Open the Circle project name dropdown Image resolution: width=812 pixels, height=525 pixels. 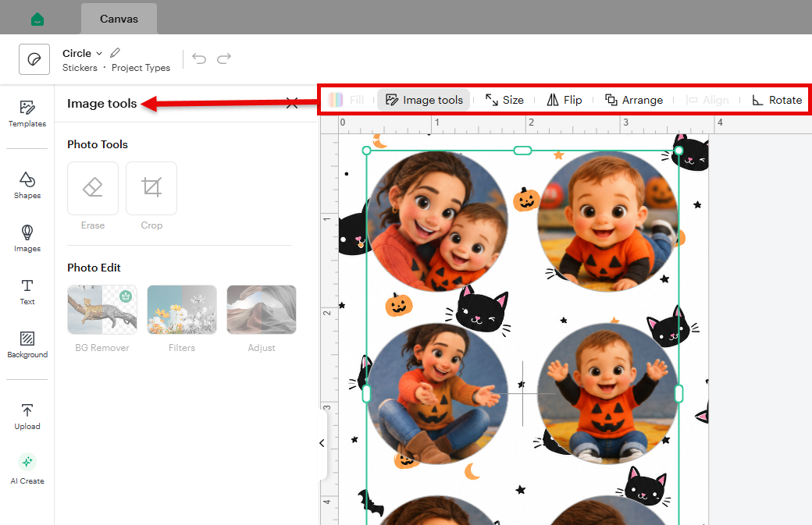[82, 53]
